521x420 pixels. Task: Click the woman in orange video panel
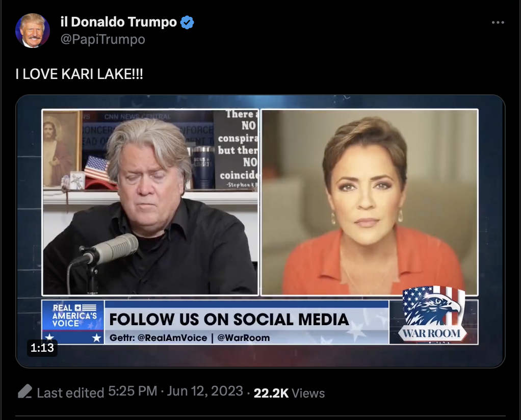tap(370, 202)
